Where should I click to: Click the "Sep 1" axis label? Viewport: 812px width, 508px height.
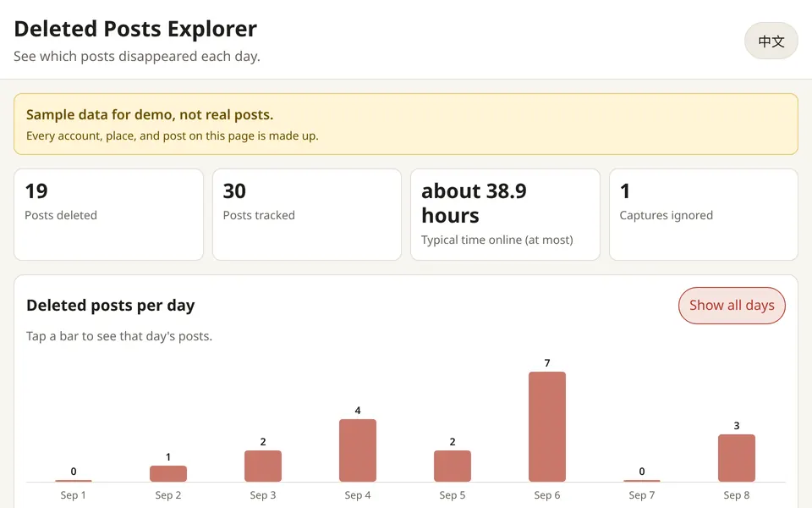(74, 495)
